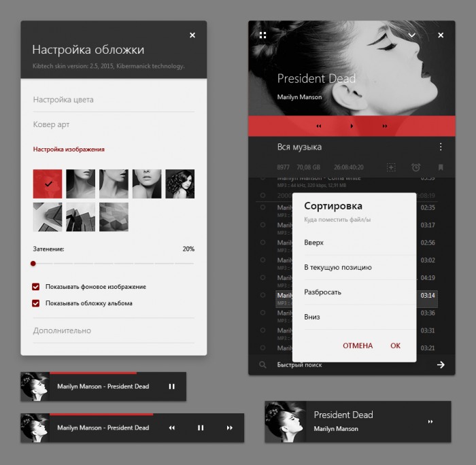Click next track in the wide mini player
The width and height of the screenshot is (476, 465).
pyautogui.click(x=230, y=428)
